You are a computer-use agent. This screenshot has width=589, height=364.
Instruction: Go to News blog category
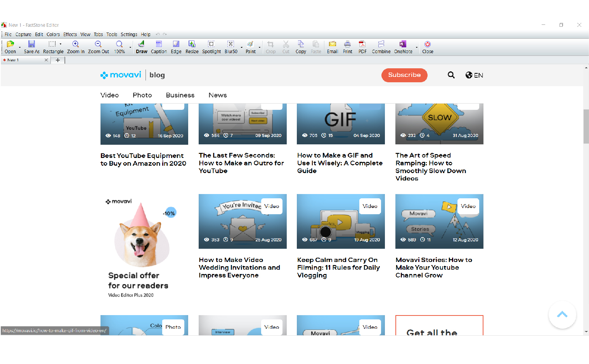pos(218,95)
